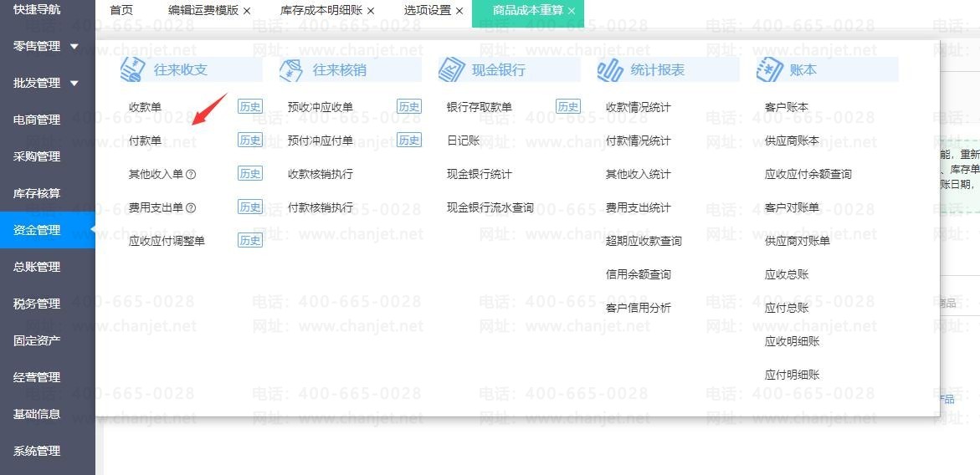Click help icon beside 费用支出单
Viewport: 980px width, 475px height.
(x=191, y=208)
